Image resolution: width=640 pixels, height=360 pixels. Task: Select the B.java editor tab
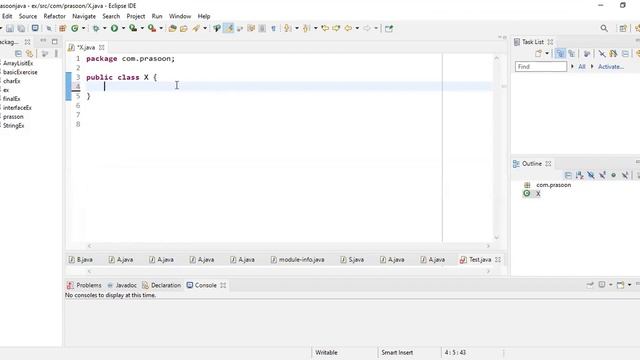tap(81, 260)
